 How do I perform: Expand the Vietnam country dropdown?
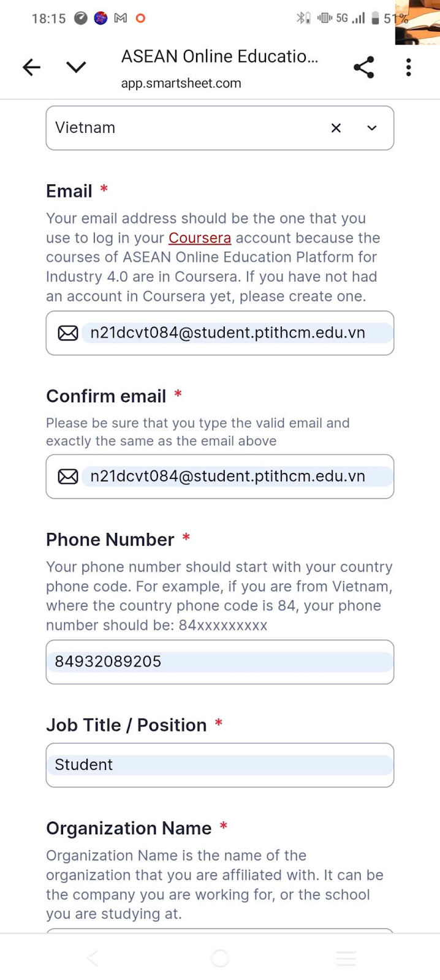tap(371, 128)
